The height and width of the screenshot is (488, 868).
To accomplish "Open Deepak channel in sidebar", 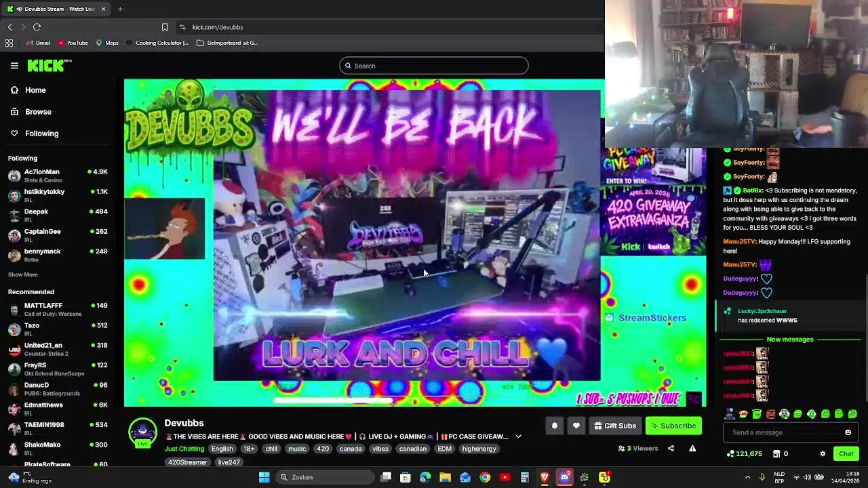I will (58, 215).
